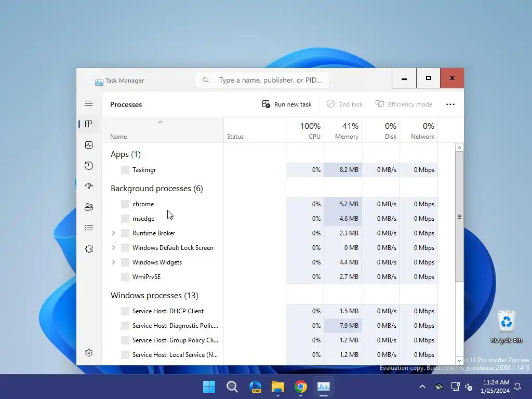Sort processes by Memory column
The image size is (532, 399).
(x=343, y=130)
